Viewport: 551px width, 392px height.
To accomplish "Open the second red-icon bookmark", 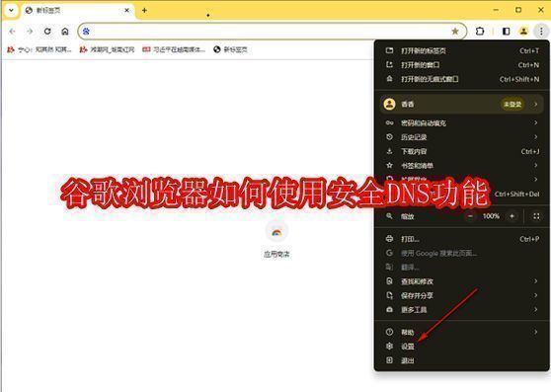I will (x=107, y=50).
